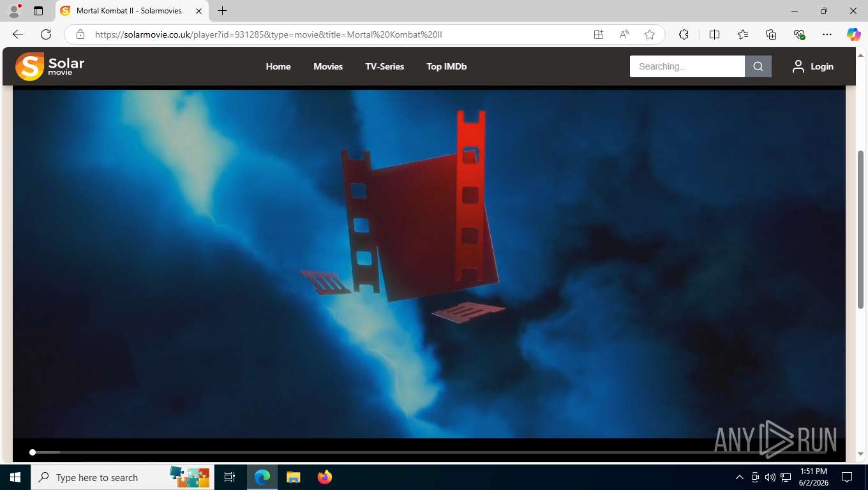The width and height of the screenshot is (868, 490).
Task: Select the solarmovie.co.uk address bar URL
Action: 269,34
